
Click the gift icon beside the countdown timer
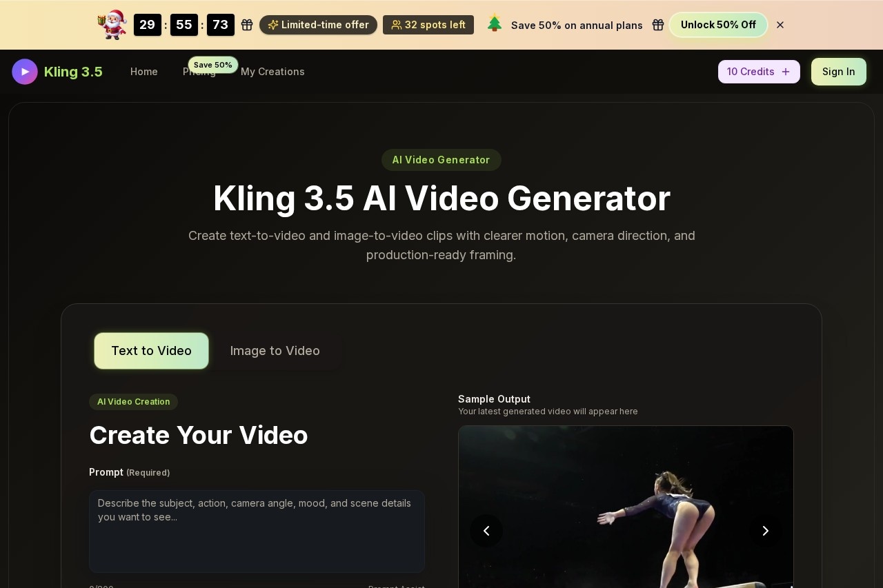[x=247, y=24]
